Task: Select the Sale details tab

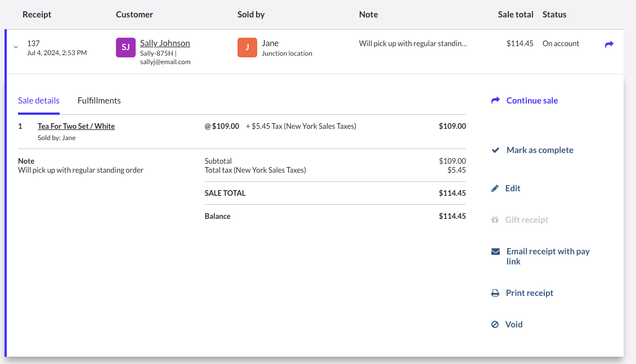Action: pos(39,101)
